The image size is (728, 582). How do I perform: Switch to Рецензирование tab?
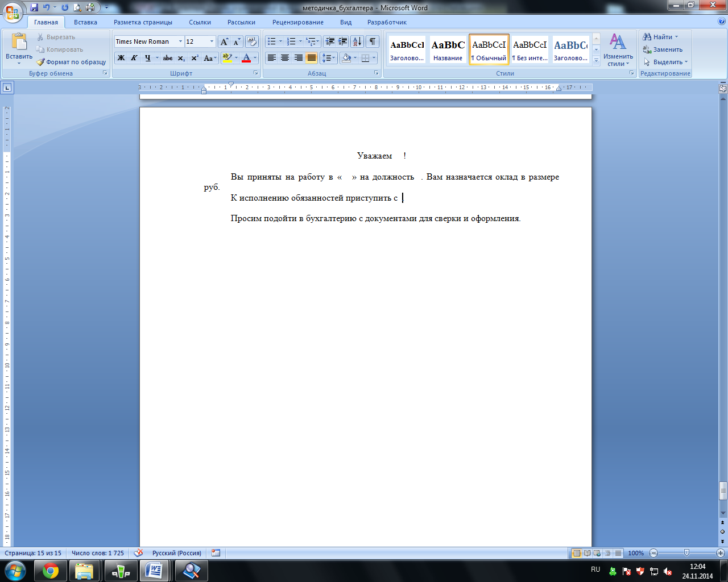(x=297, y=22)
